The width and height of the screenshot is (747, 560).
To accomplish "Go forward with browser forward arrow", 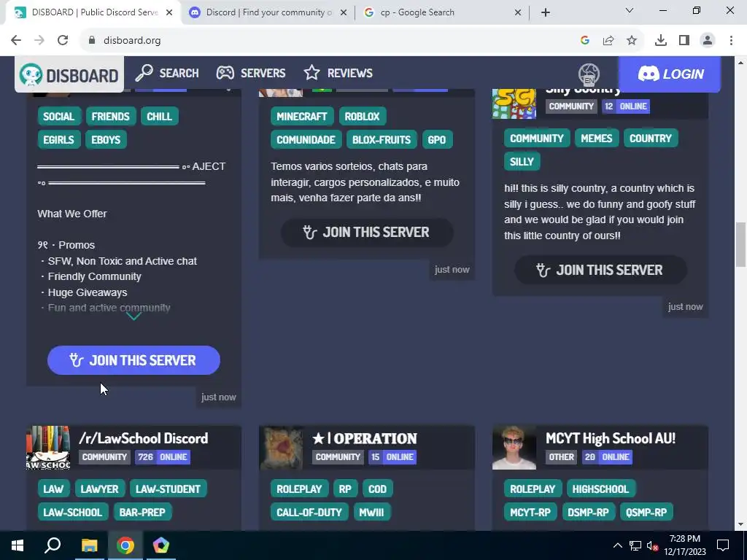I will pos(39,41).
